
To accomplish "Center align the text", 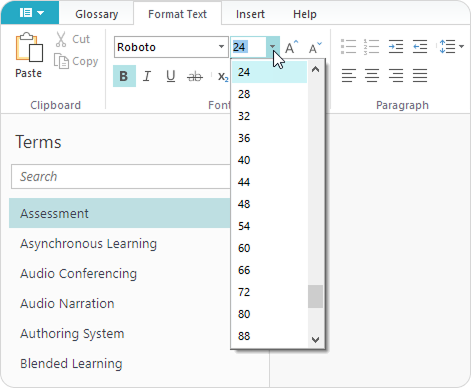I will point(371,75).
